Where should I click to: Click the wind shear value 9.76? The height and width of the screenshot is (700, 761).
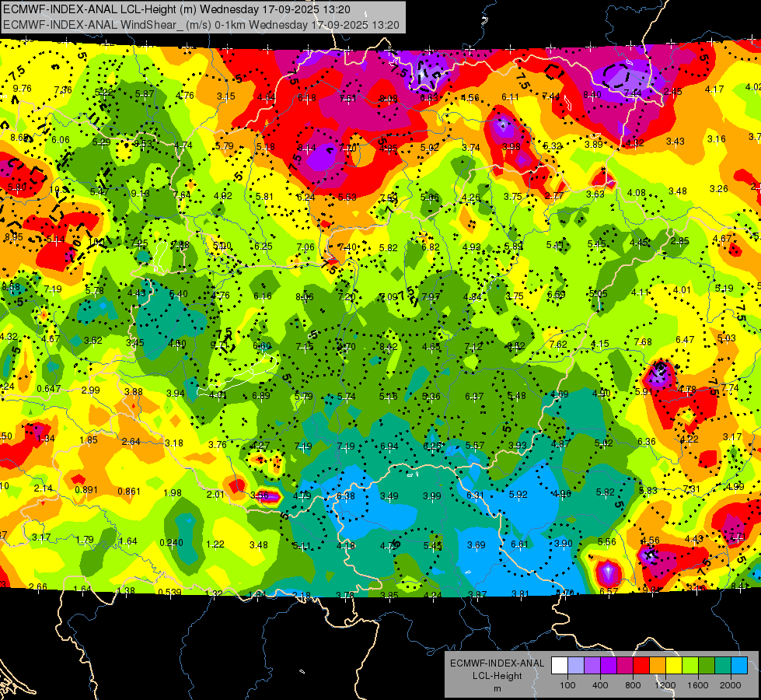[23, 89]
